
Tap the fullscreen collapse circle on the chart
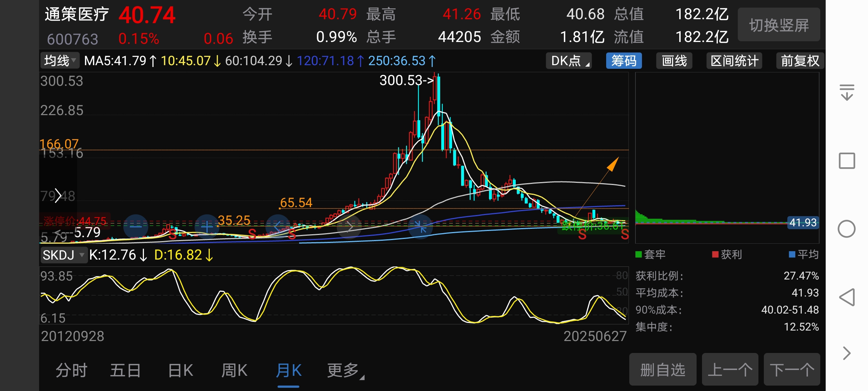(420, 227)
